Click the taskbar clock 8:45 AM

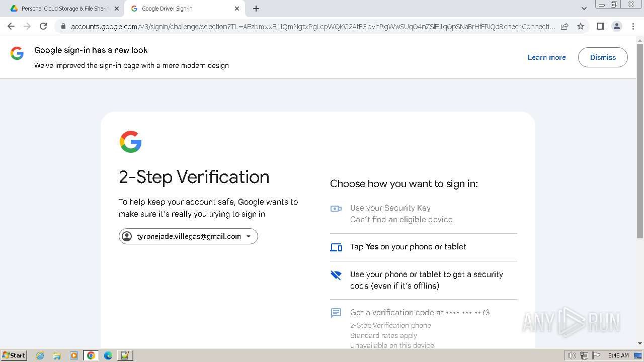pyautogui.click(x=618, y=355)
